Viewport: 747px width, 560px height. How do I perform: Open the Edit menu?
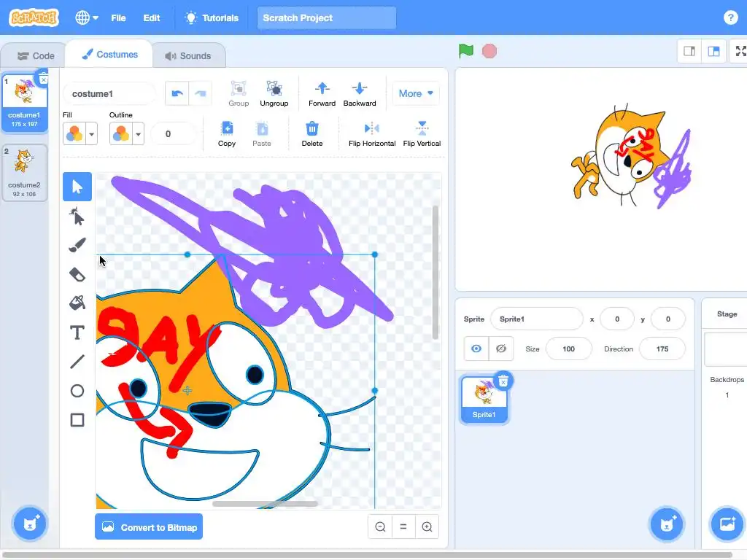(152, 17)
